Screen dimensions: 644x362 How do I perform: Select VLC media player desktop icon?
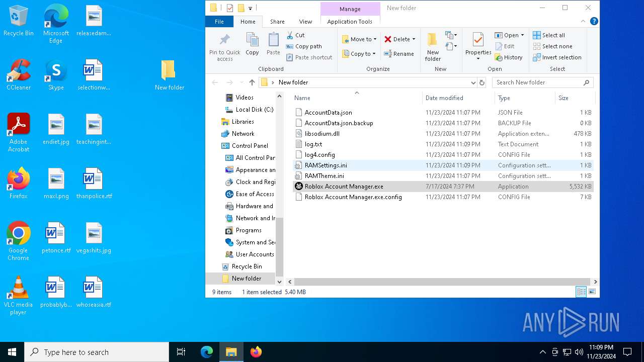click(18, 296)
